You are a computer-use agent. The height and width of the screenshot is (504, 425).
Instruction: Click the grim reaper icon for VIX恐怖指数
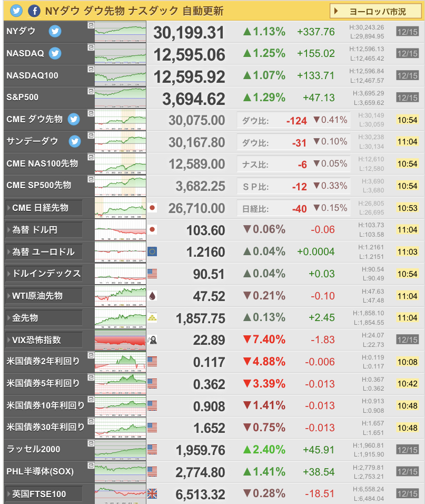pos(153,340)
